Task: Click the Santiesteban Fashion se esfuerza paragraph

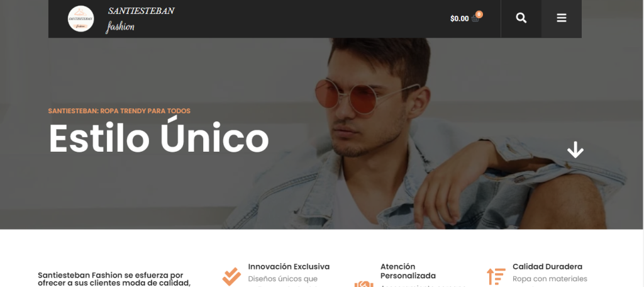Action: tap(114, 279)
